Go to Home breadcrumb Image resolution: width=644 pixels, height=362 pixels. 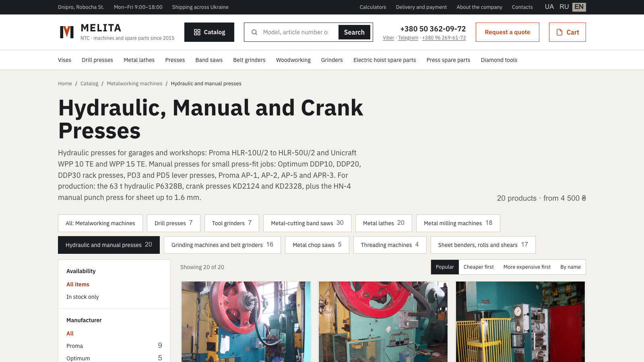point(65,84)
